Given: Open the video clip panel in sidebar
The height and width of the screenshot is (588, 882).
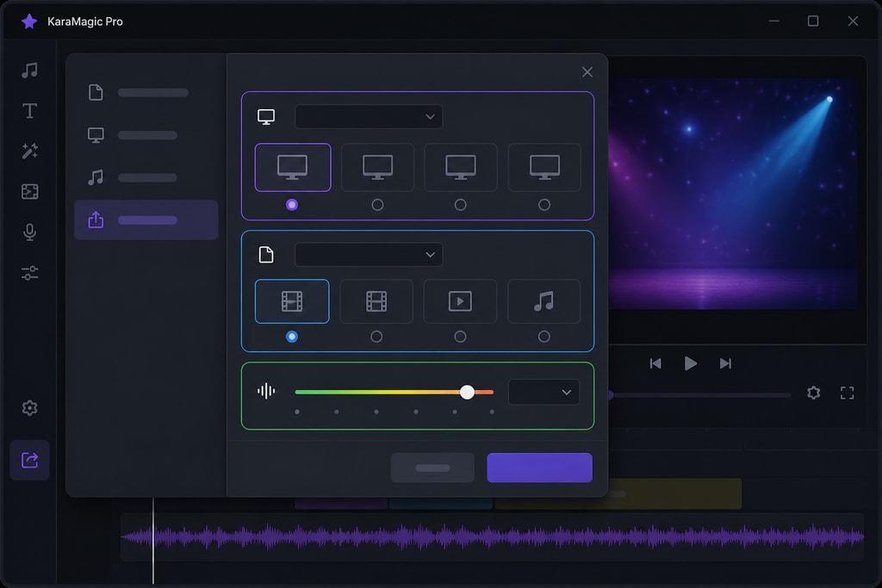Looking at the screenshot, I should tap(30, 192).
